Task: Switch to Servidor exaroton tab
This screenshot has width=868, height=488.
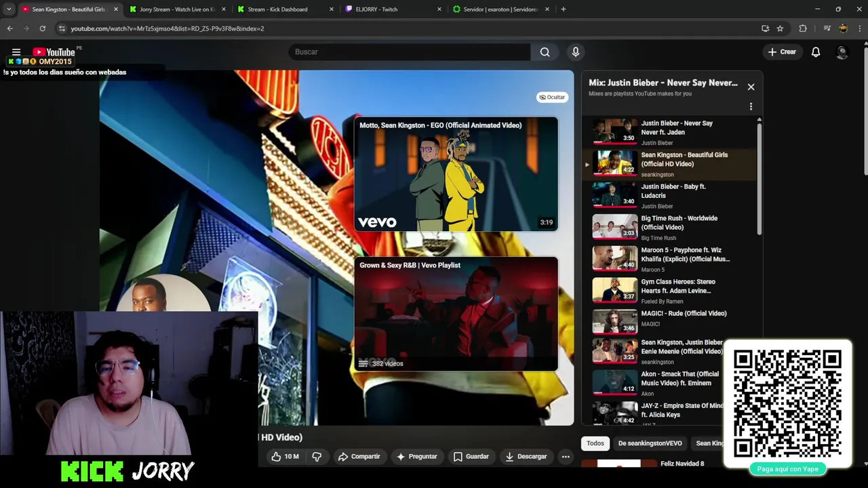Action: click(x=500, y=9)
